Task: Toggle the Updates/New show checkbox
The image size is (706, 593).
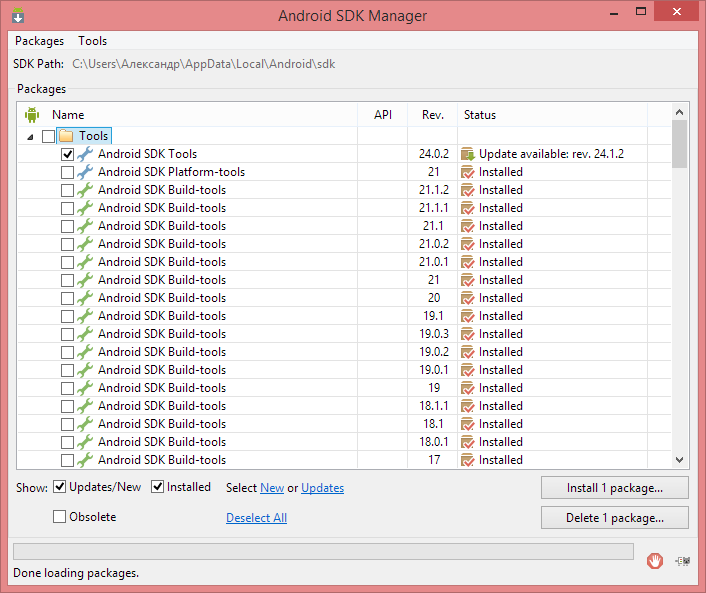Action: pyautogui.click(x=59, y=487)
